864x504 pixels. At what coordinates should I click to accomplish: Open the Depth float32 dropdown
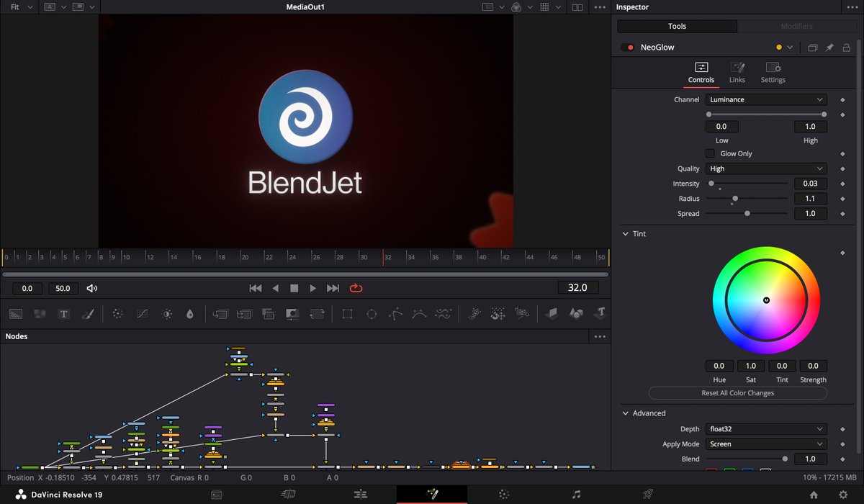[766, 429]
